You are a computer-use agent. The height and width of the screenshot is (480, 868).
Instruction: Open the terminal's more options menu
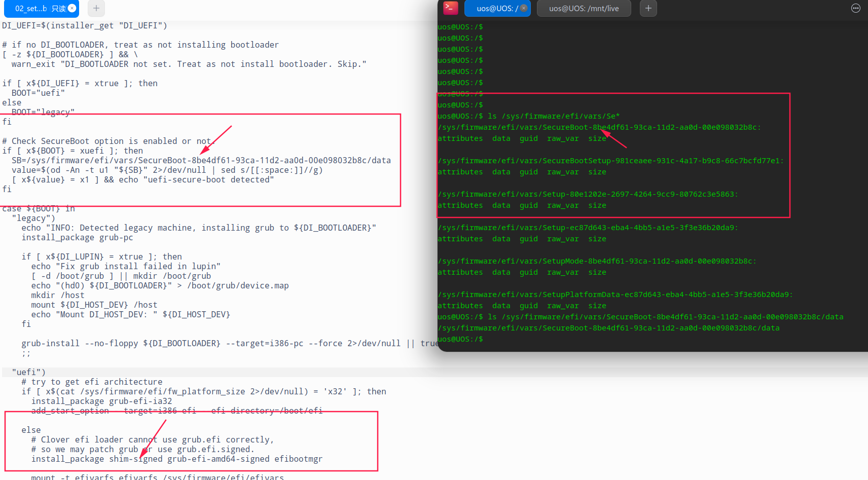[x=856, y=8]
